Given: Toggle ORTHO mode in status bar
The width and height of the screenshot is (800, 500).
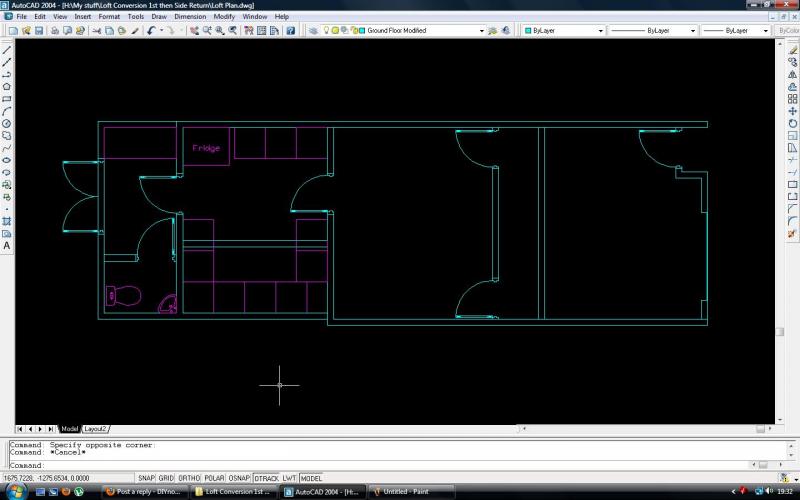Looking at the screenshot, I should coord(189,478).
